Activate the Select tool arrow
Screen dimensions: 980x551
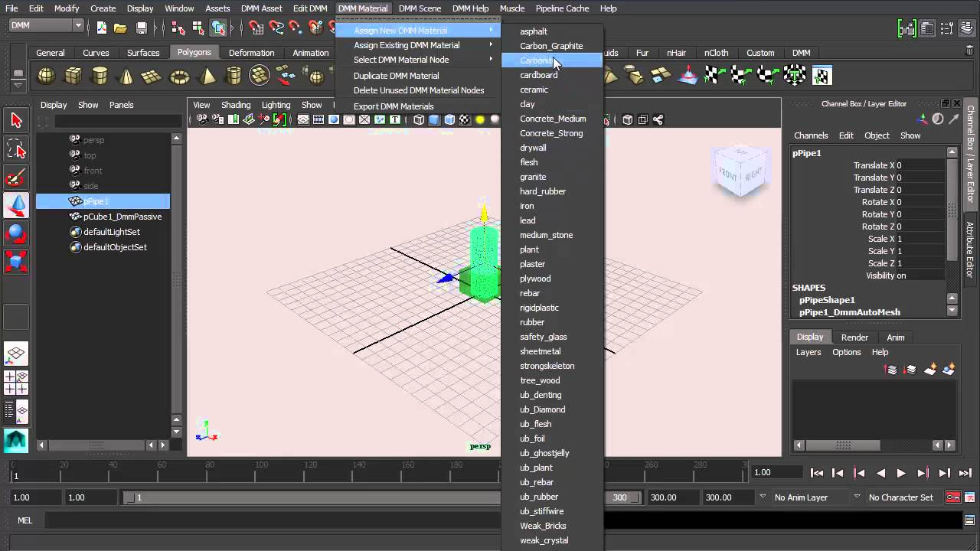click(16, 120)
